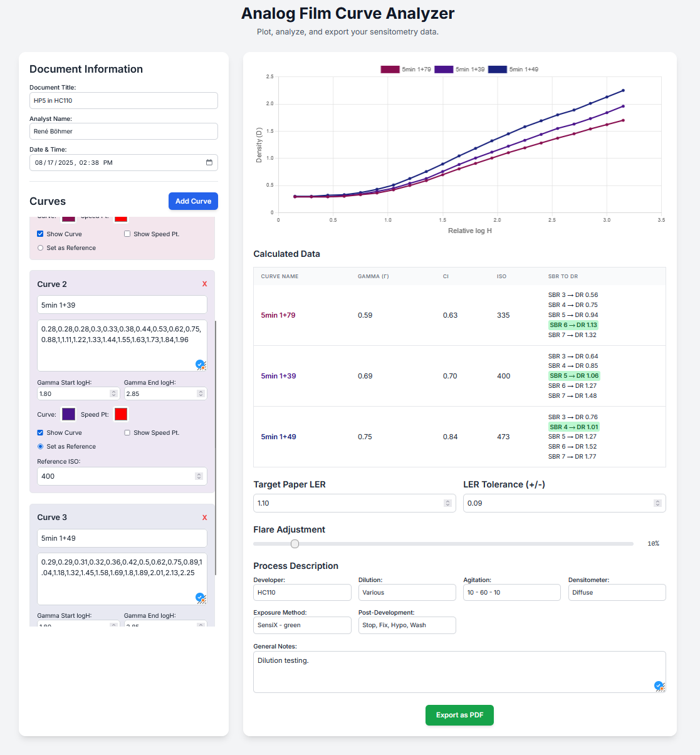700x755 pixels.
Task: Export the report as PDF
Action: (459, 715)
